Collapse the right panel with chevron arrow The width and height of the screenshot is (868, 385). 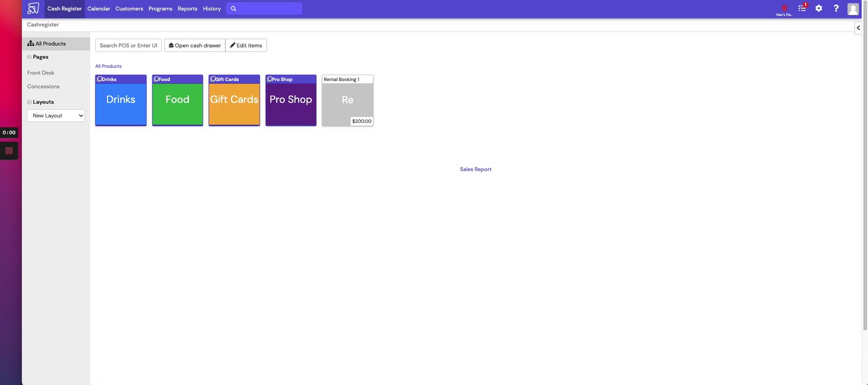click(858, 28)
